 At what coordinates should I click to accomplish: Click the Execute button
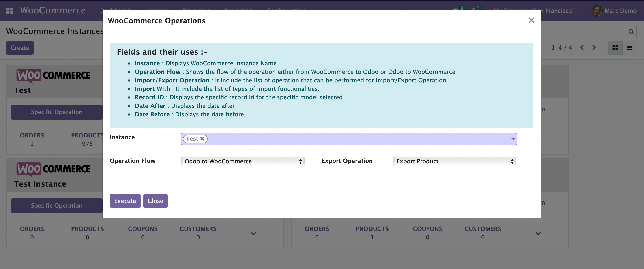pos(125,201)
